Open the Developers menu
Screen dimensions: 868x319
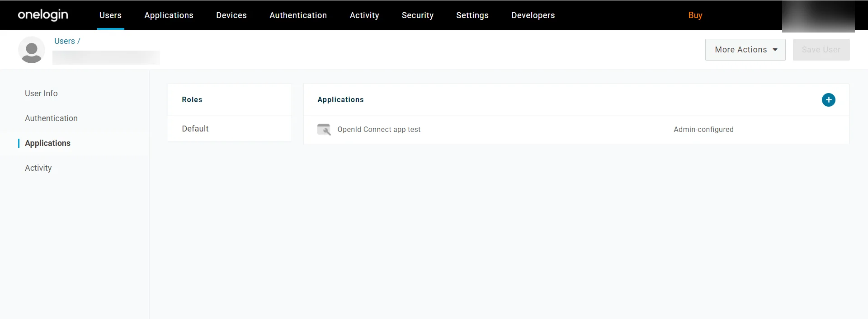click(533, 15)
